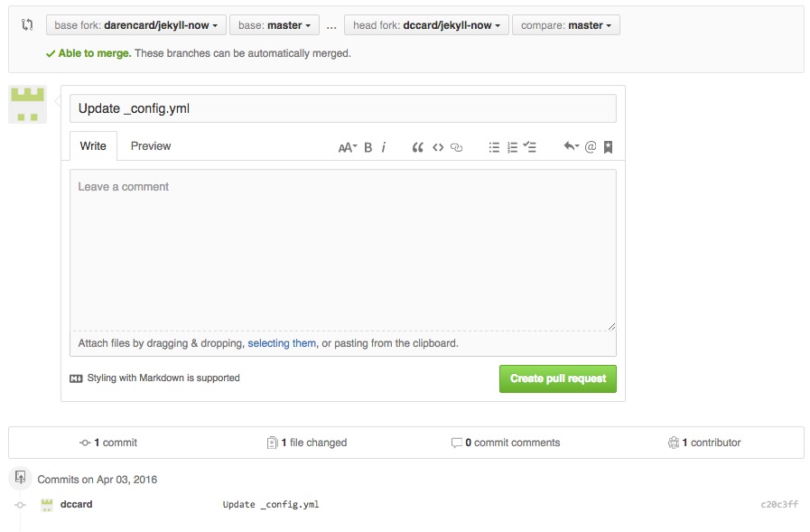Viewport: 810px width, 532px height.
Task: Apply italic formatting
Action: tap(383, 146)
